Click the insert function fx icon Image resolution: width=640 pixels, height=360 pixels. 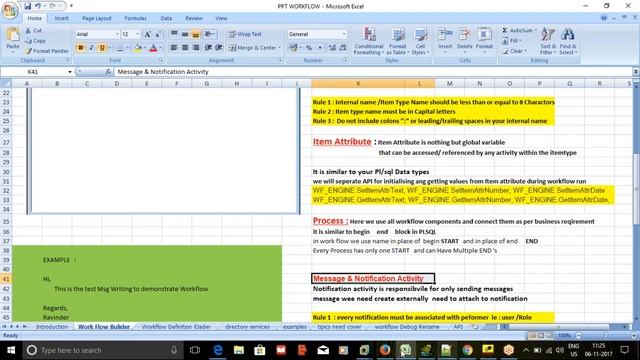[108, 72]
